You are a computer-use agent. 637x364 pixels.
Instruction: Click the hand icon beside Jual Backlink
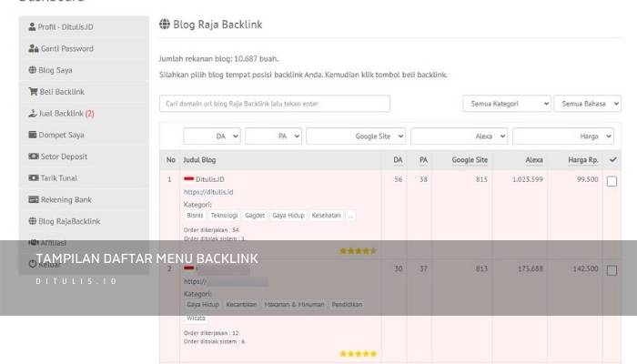click(x=33, y=113)
